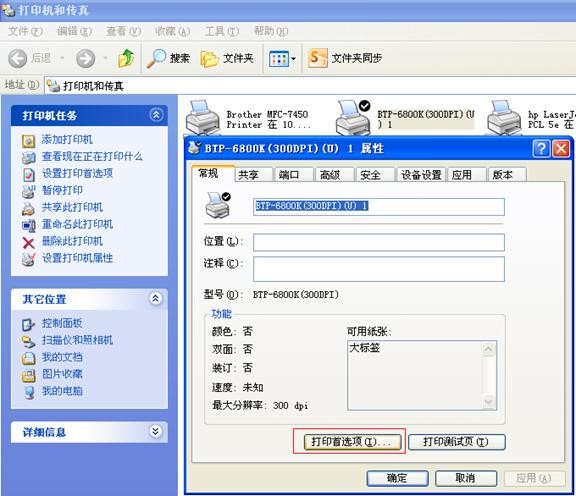Click the 我的电脑 icon
Image resolution: width=576 pixels, height=496 pixels.
pos(29,392)
